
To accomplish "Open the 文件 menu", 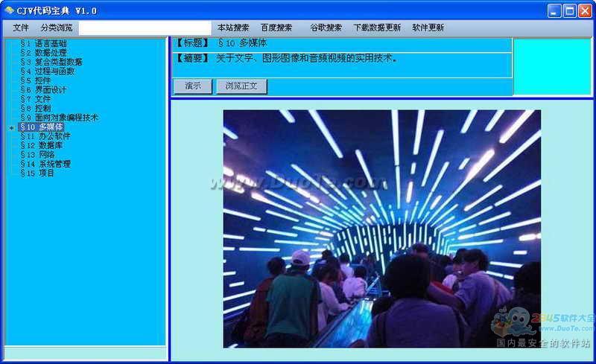I will point(20,28).
